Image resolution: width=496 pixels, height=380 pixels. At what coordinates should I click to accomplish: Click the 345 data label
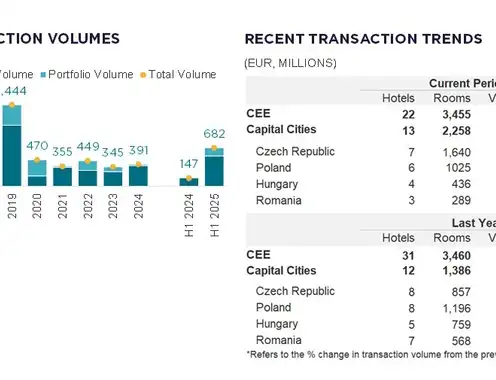pos(113,152)
